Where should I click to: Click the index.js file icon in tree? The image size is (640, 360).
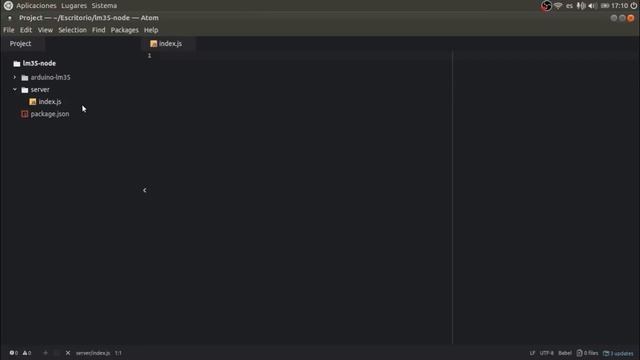coord(33,102)
